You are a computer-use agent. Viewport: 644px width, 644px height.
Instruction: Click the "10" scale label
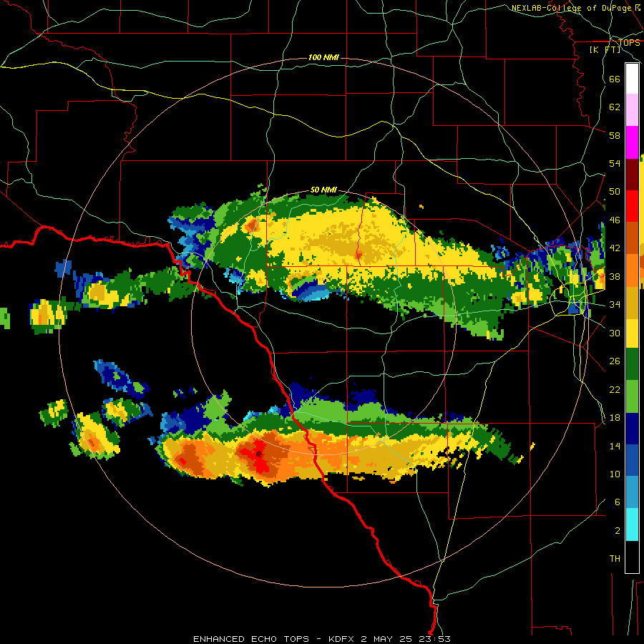point(615,474)
